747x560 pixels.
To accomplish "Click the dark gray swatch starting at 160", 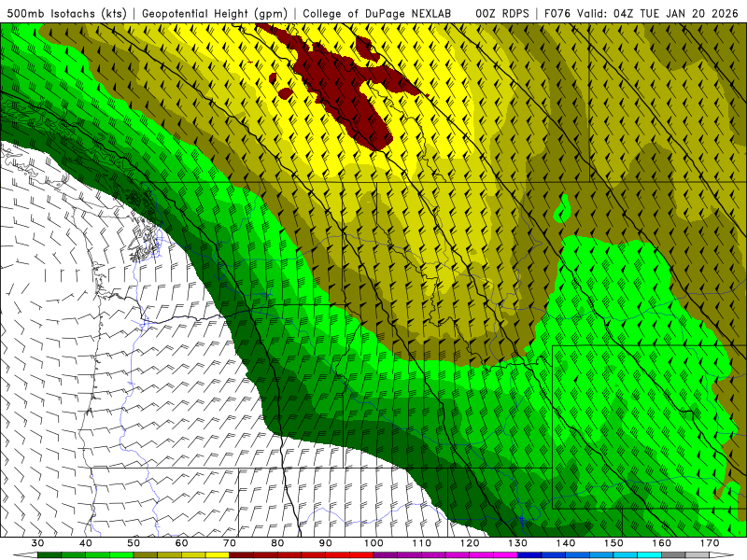I will click(x=673, y=555).
